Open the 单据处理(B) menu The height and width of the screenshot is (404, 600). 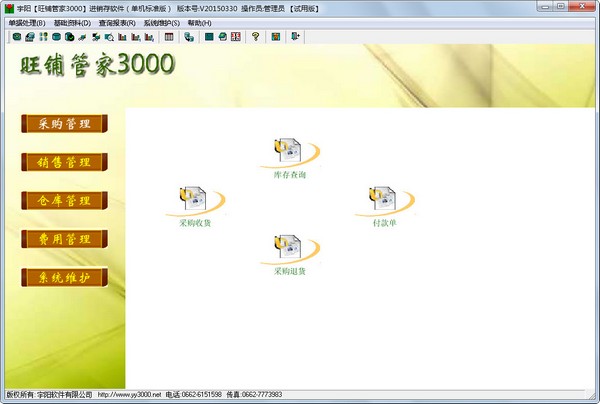[x=27, y=23]
